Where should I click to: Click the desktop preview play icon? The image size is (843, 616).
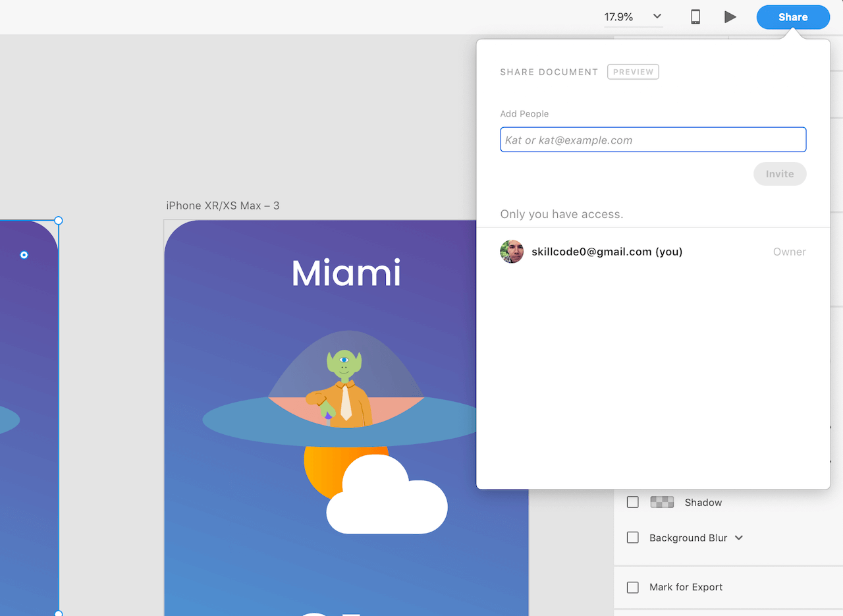[x=730, y=16]
